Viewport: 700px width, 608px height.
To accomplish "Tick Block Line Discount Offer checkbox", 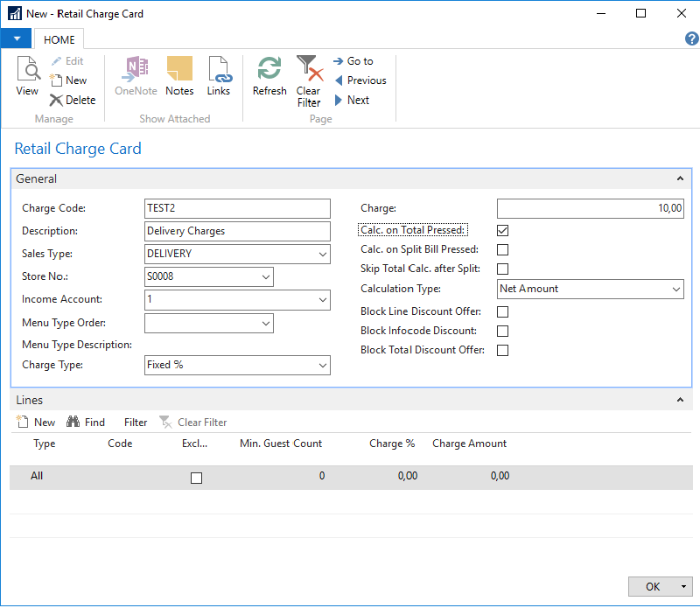I will tap(502, 311).
